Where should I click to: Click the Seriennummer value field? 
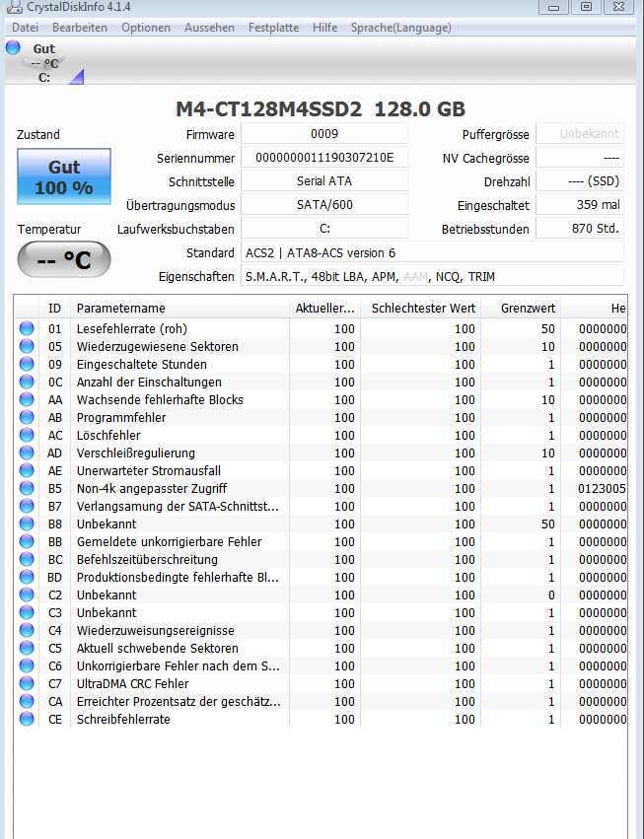(x=324, y=158)
